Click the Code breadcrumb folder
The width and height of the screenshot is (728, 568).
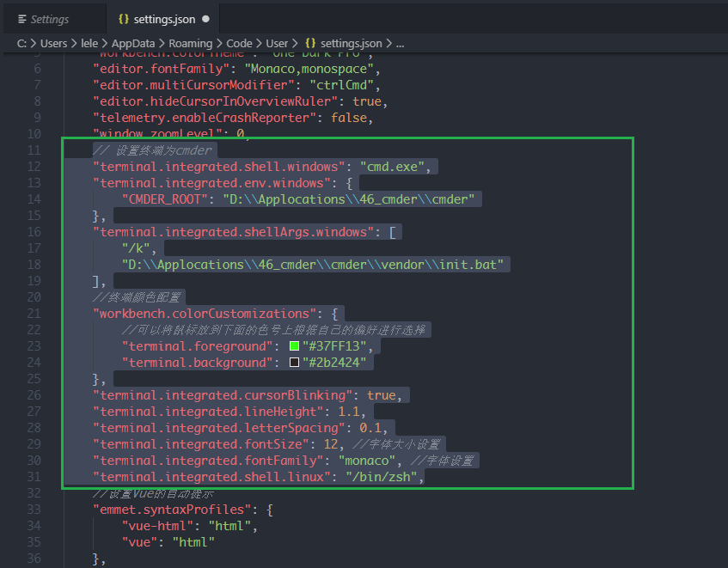click(x=239, y=42)
